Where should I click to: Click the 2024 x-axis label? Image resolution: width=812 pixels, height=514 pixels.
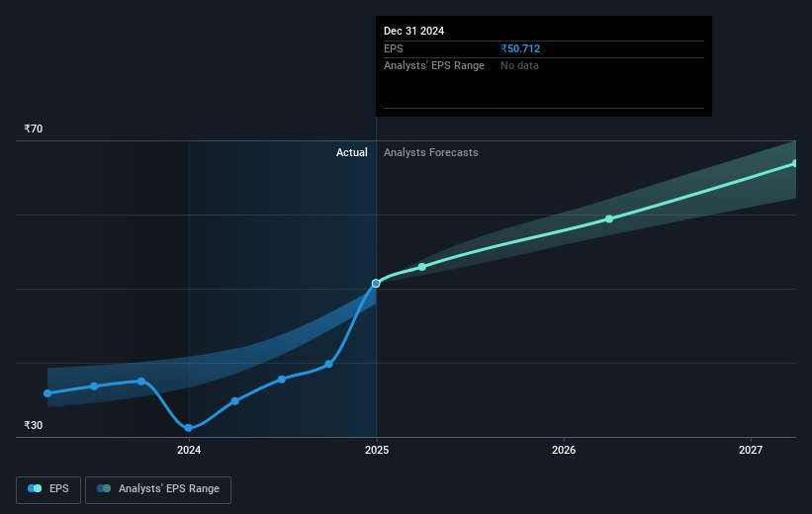point(189,450)
